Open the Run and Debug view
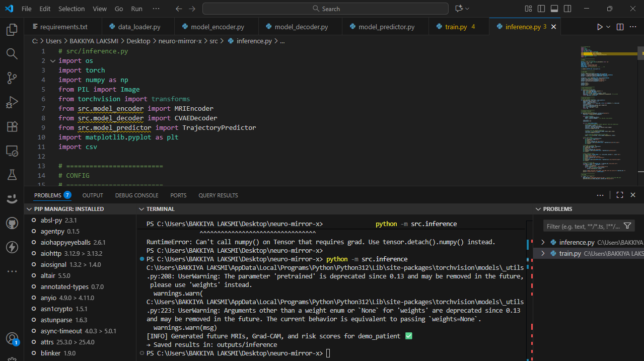The width and height of the screenshot is (644, 361). coord(12,103)
